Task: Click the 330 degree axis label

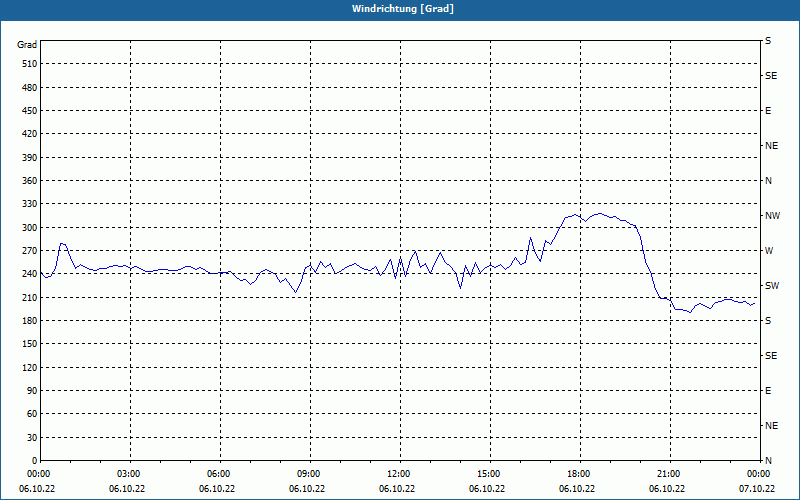Action: click(x=29, y=204)
